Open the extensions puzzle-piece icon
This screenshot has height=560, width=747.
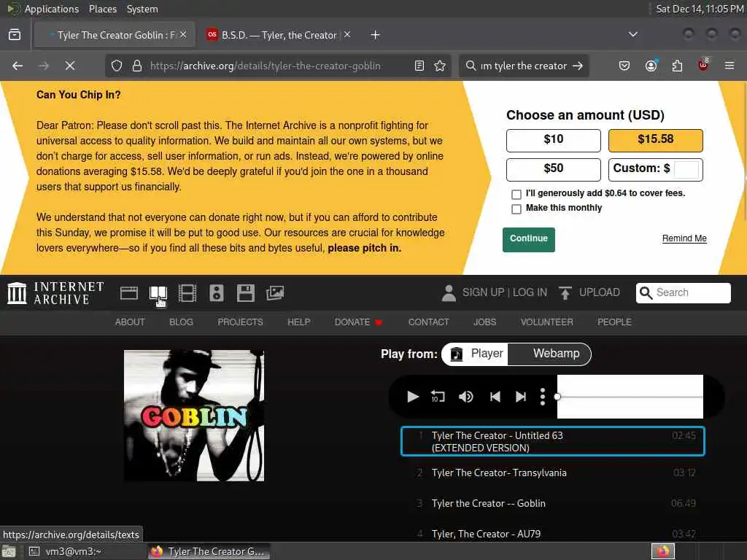point(677,66)
